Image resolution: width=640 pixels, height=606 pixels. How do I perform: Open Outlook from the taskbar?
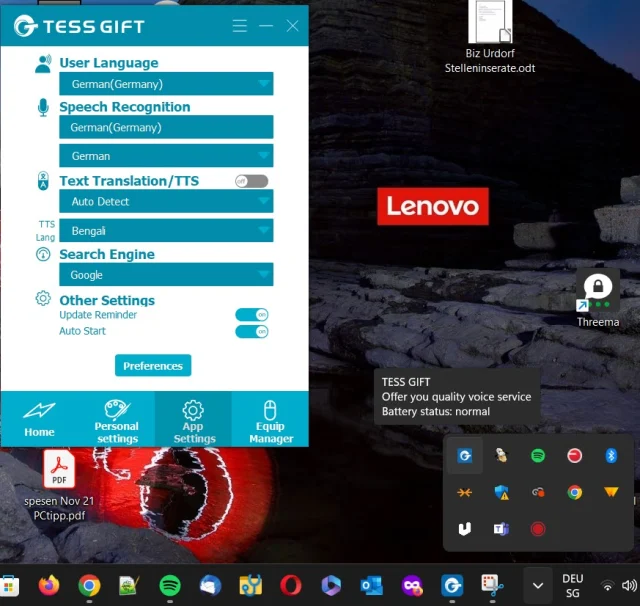click(x=371, y=586)
